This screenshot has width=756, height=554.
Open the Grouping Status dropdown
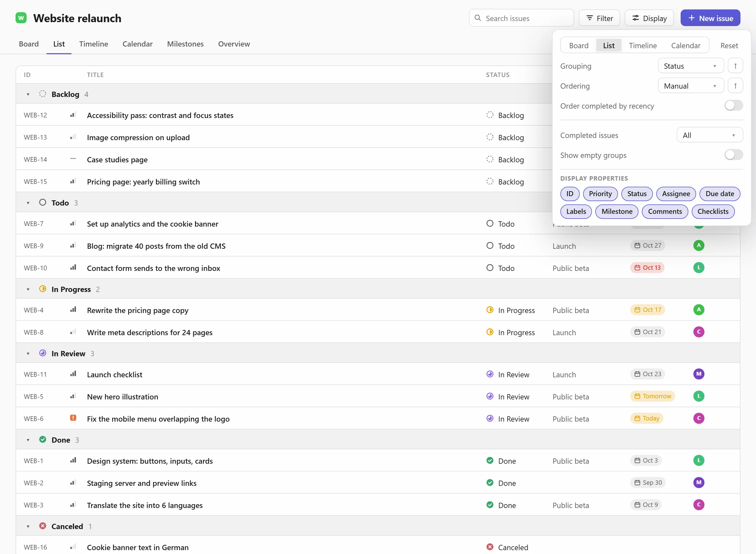tap(691, 66)
